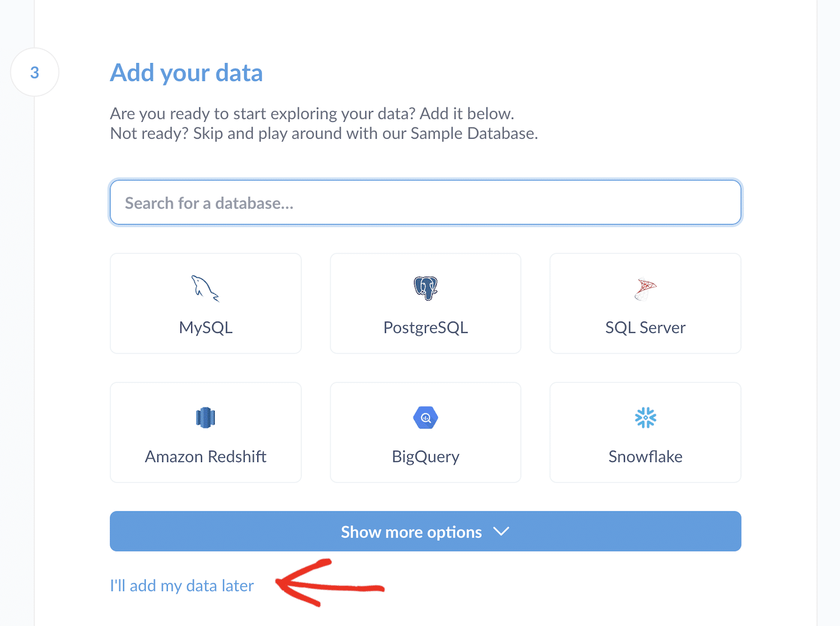Choose the BigQuery database card
840x626 pixels.
coord(425,432)
